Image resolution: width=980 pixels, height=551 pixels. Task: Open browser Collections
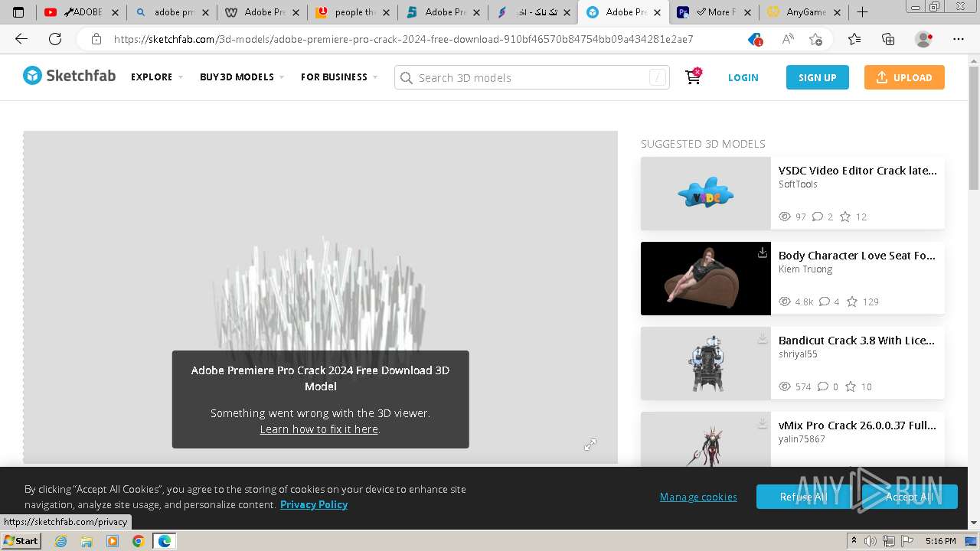coord(889,39)
